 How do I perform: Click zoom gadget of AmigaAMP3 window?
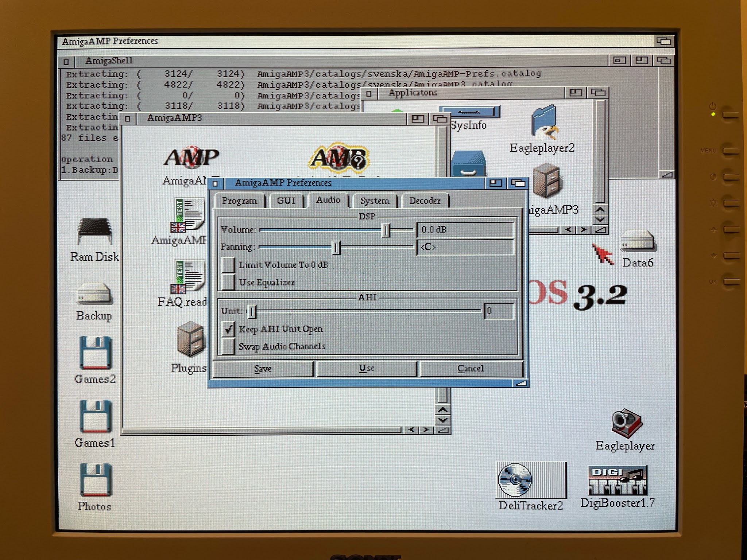(418, 118)
